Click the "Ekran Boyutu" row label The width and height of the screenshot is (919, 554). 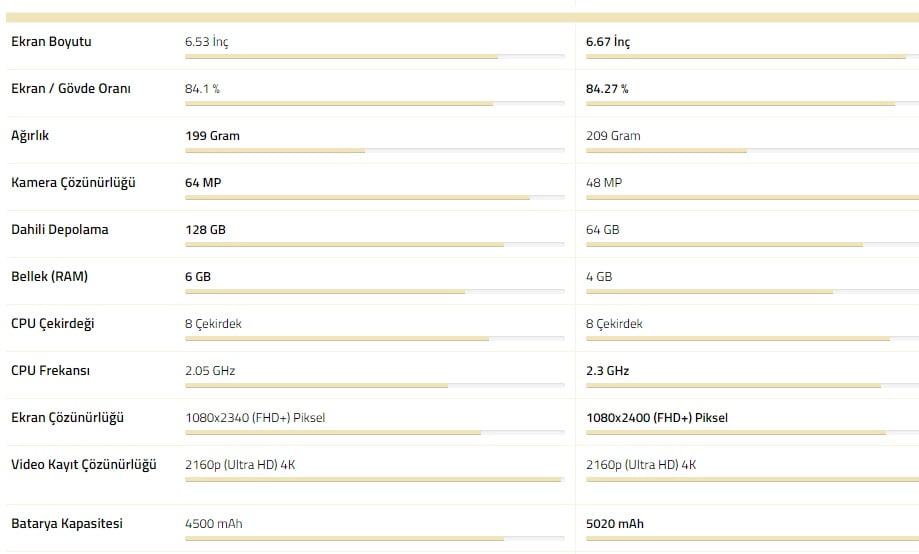coord(51,42)
